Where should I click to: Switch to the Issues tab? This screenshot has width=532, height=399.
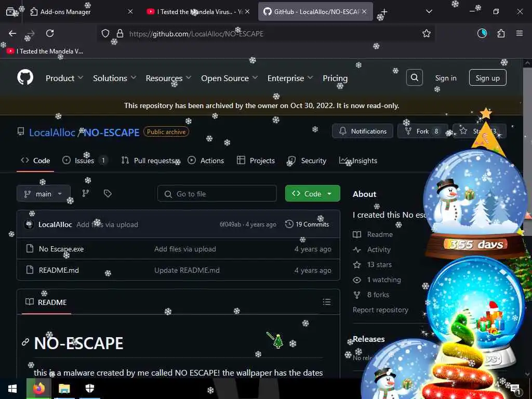85,161
